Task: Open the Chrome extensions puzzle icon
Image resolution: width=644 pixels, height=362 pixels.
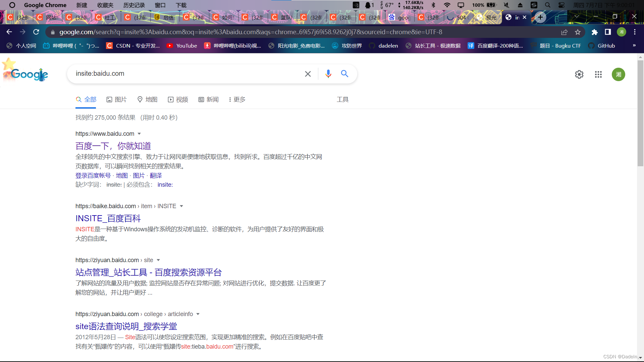Action: 595,32
